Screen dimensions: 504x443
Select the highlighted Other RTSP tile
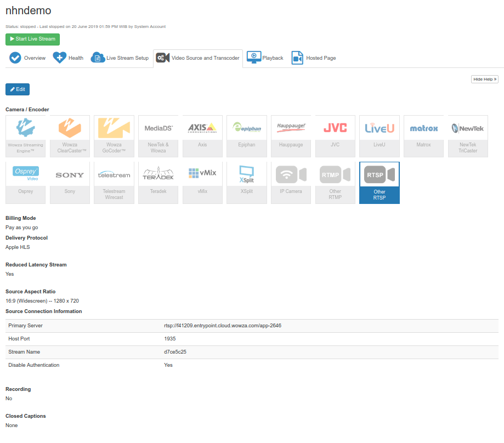point(380,183)
